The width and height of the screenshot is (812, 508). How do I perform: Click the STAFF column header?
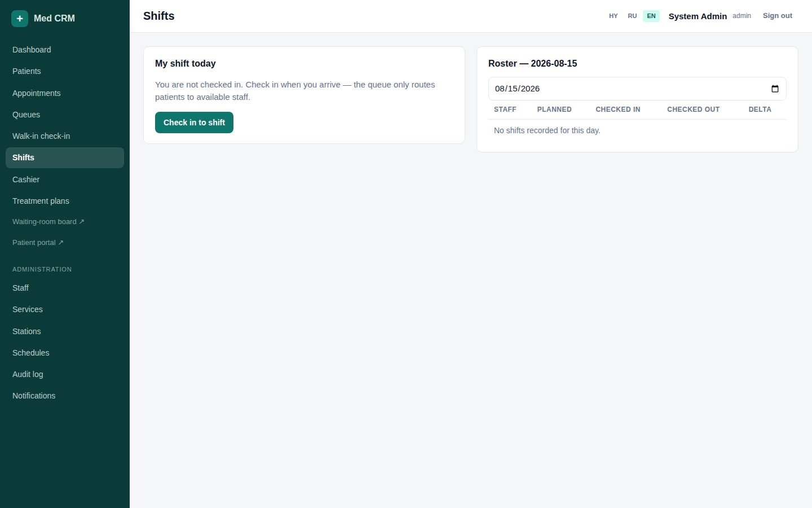(x=505, y=110)
